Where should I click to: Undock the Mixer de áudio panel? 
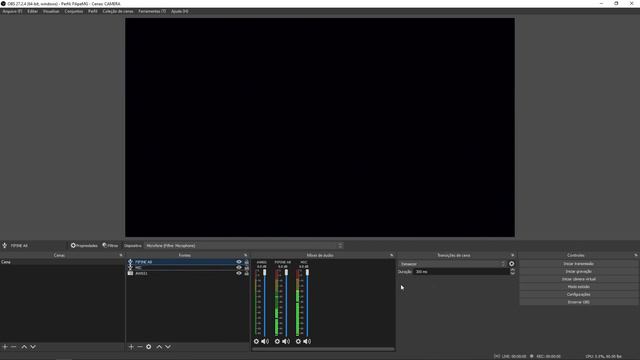point(391,255)
